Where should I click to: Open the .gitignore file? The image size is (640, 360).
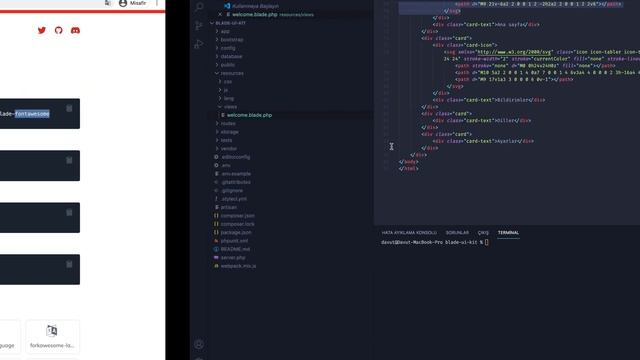231,190
